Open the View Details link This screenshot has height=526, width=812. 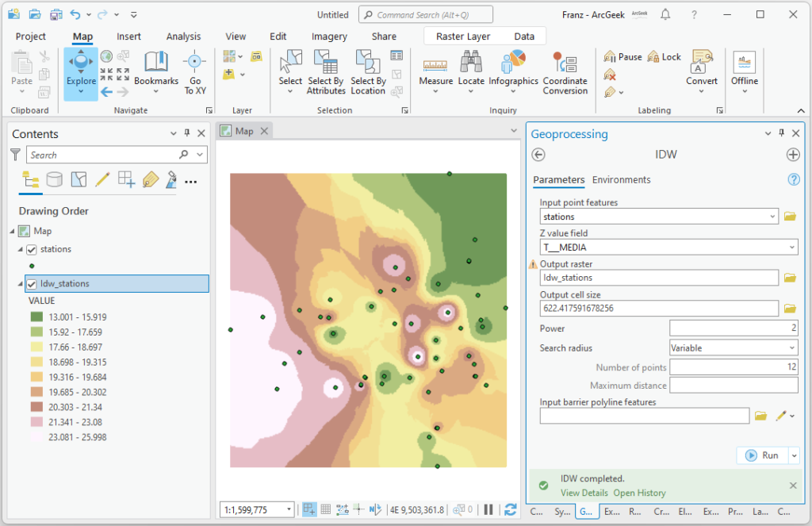[584, 493]
